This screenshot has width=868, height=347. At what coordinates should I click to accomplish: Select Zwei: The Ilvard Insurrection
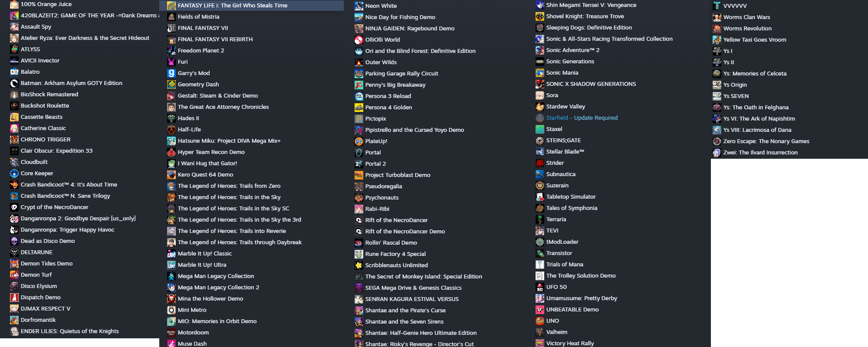(760, 153)
